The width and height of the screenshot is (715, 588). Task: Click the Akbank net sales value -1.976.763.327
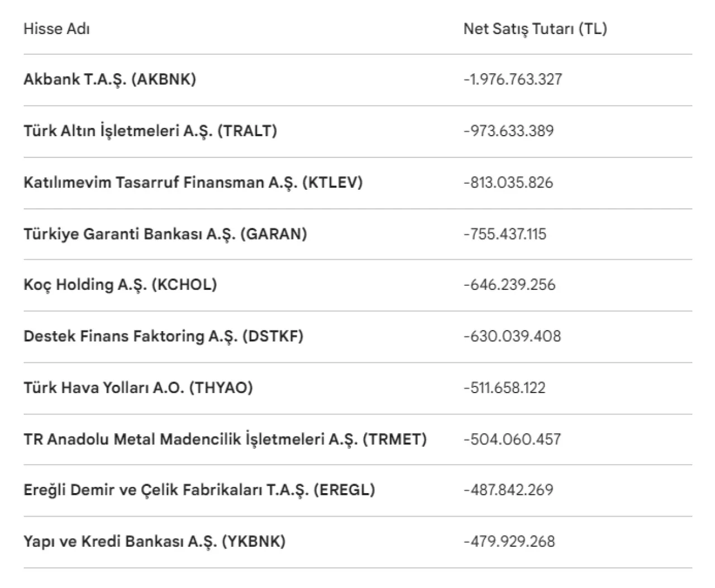(x=512, y=79)
